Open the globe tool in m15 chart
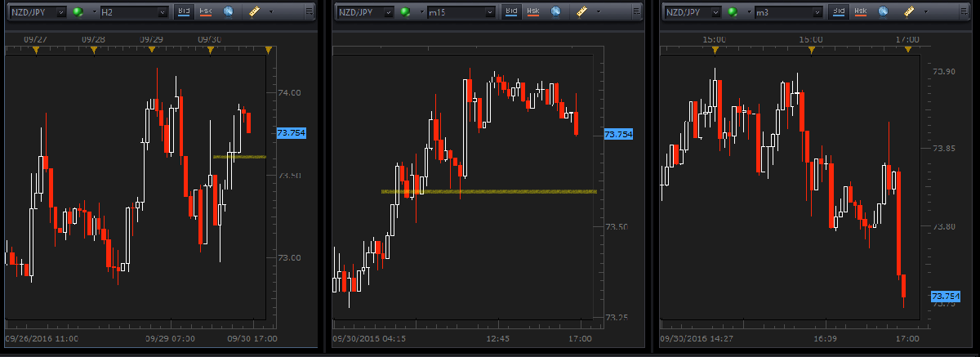Screen dimensions: 980x357 point(555,12)
